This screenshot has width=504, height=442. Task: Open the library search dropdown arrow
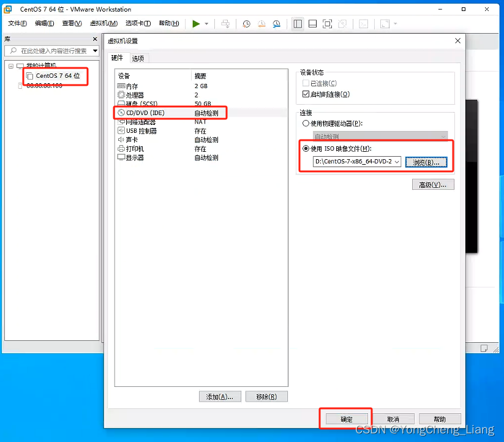[x=95, y=51]
